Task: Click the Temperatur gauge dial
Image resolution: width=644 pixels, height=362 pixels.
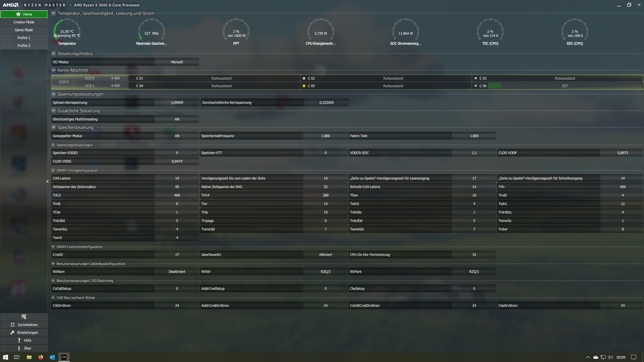Action: pyautogui.click(x=67, y=31)
